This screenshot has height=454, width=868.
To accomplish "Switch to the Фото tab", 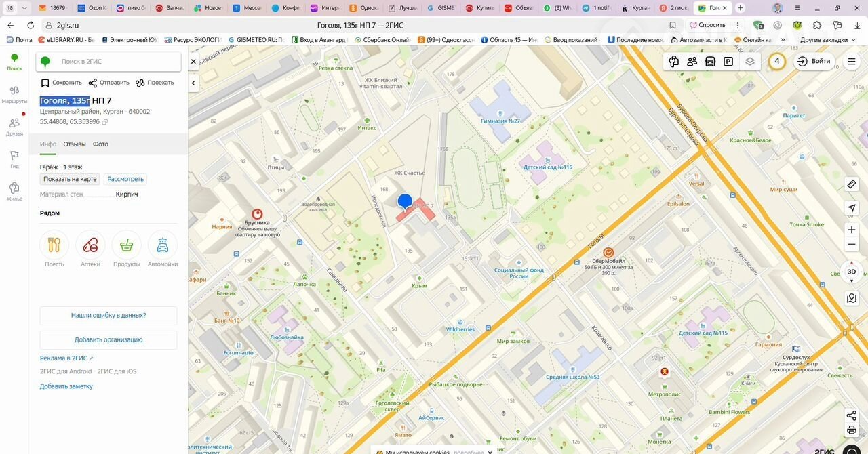I will click(x=100, y=144).
